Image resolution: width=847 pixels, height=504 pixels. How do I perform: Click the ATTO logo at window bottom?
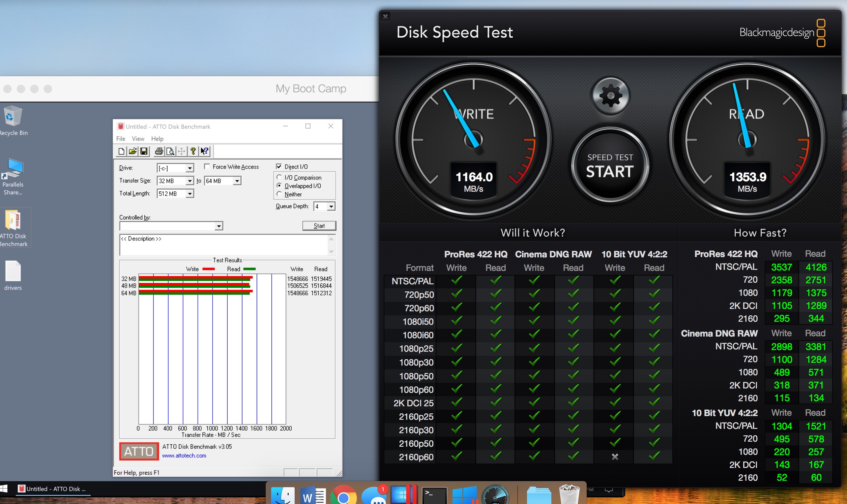click(x=139, y=451)
